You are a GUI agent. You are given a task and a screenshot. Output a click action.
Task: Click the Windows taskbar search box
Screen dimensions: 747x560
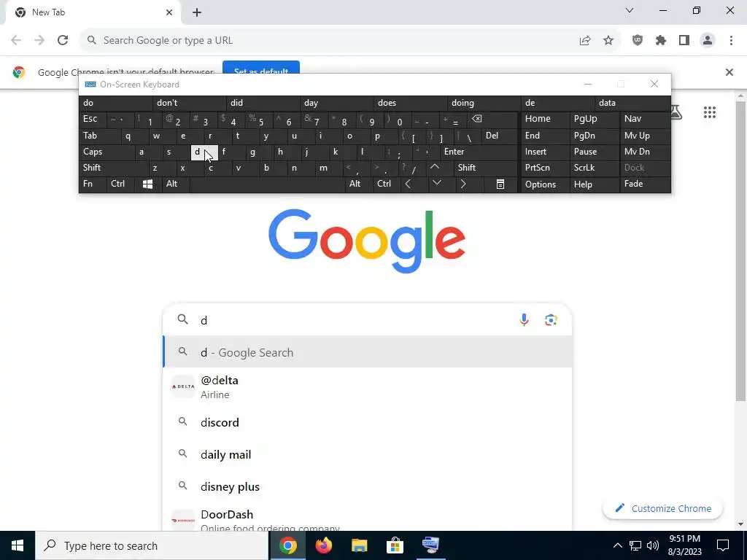(152, 545)
